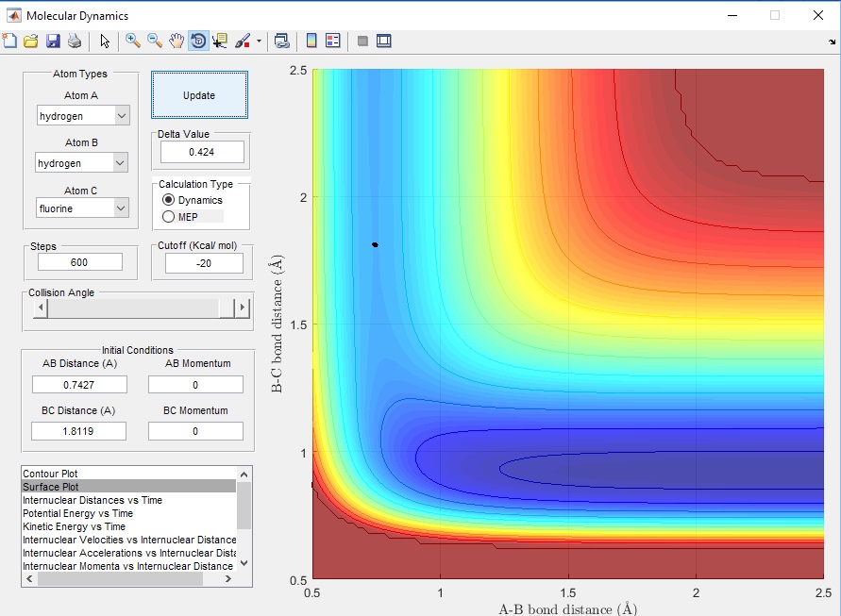Enable the Data Cursor tool
Image resolution: width=841 pixels, height=616 pixels.
click(220, 41)
